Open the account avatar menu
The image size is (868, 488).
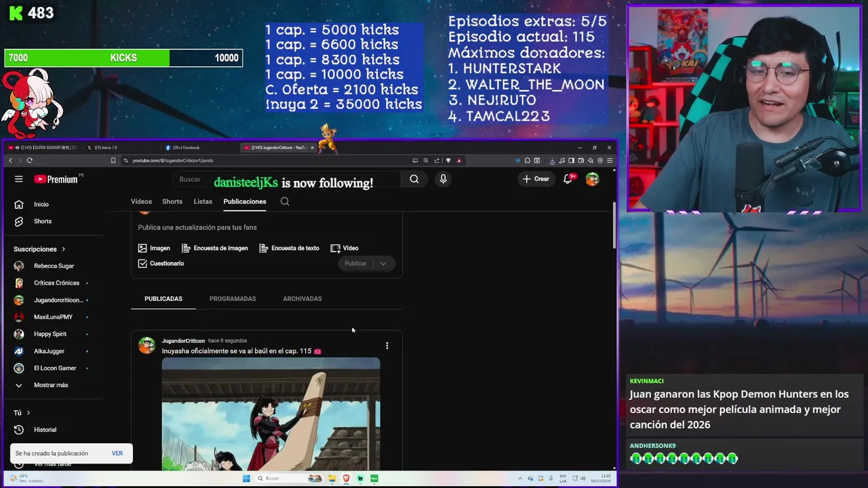pos(592,179)
